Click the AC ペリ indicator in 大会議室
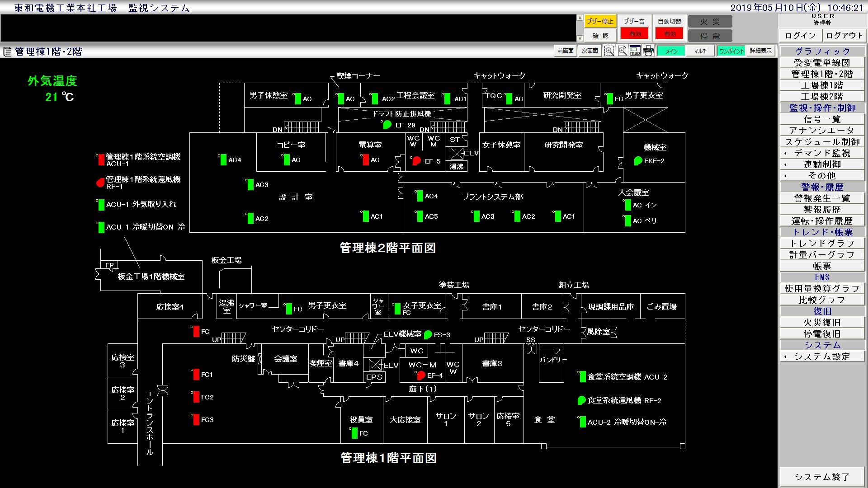The image size is (868, 488). coord(628,221)
